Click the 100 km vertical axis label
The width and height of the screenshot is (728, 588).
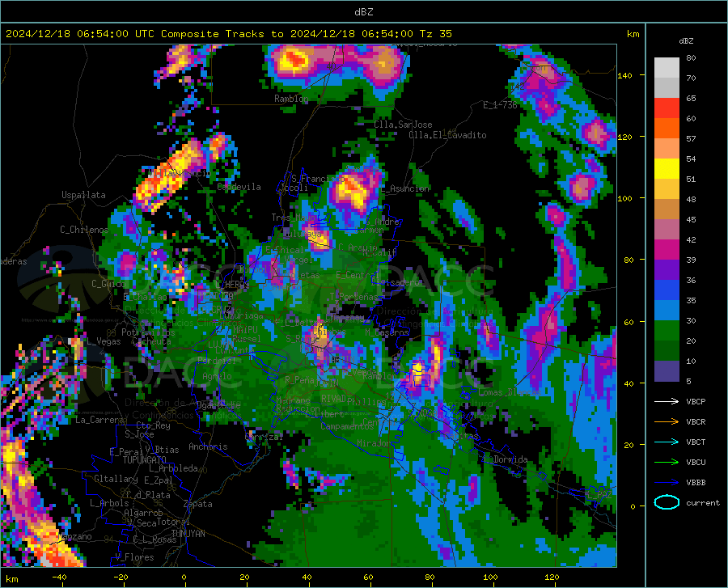point(624,198)
